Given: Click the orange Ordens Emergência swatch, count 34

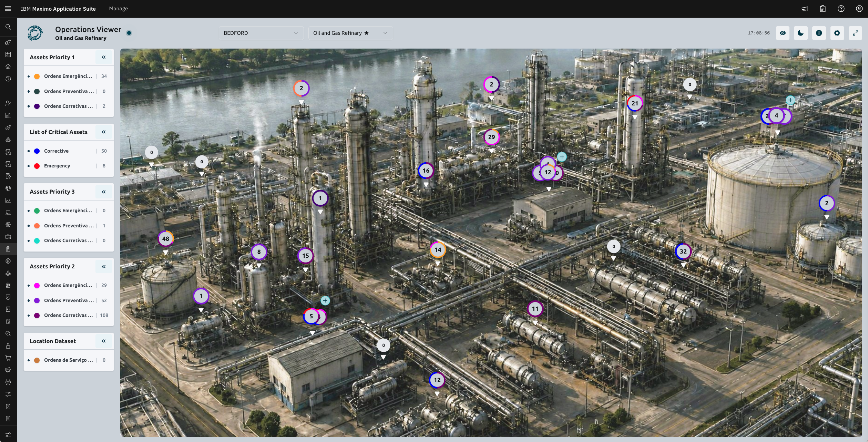Looking at the screenshot, I should coord(37,76).
